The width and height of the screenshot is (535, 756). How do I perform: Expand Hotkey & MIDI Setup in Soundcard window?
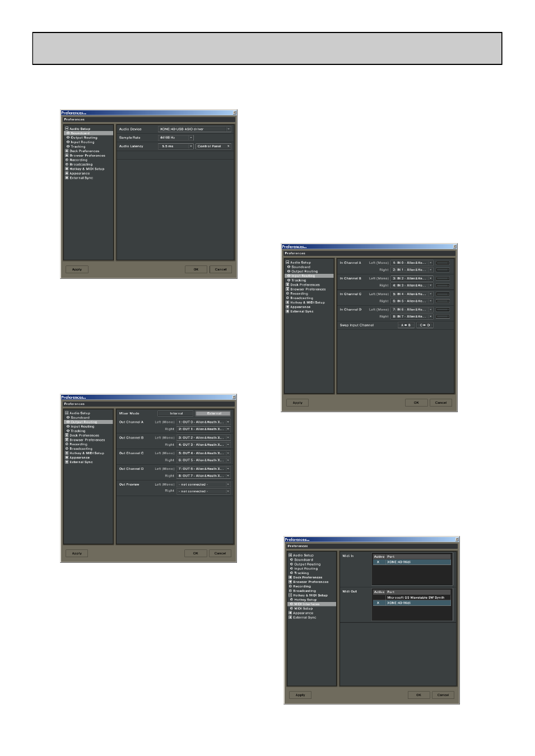point(67,169)
